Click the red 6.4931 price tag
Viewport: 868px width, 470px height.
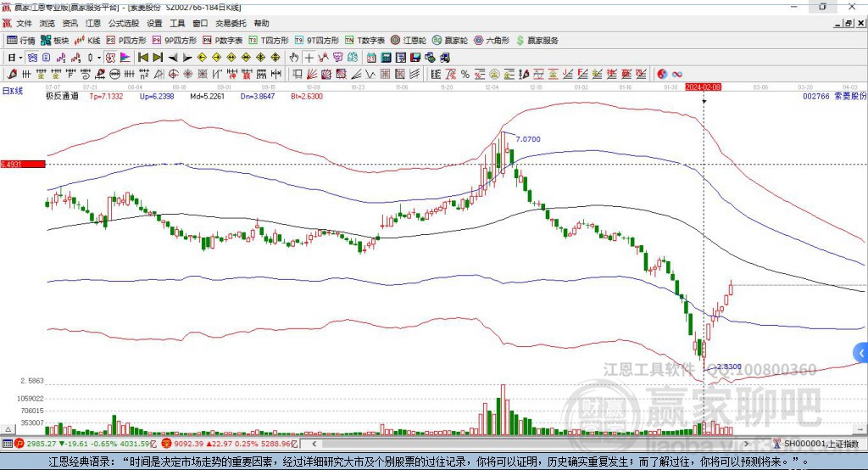23,164
